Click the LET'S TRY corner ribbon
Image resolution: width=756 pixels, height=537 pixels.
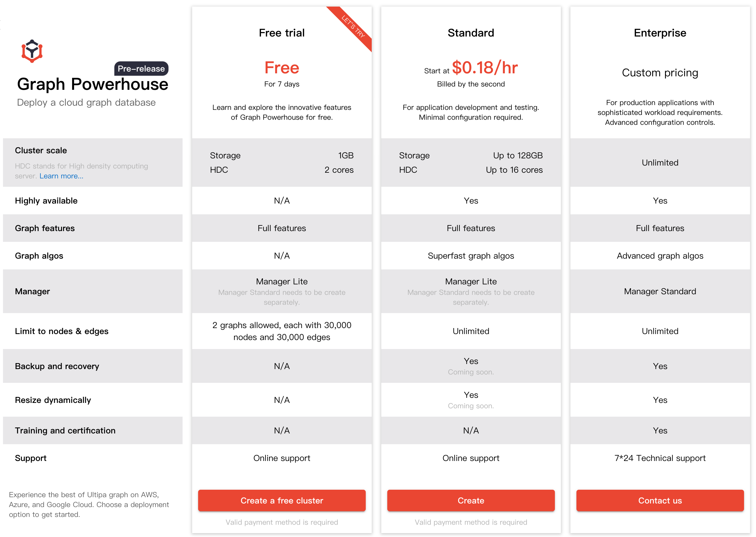coord(353,26)
